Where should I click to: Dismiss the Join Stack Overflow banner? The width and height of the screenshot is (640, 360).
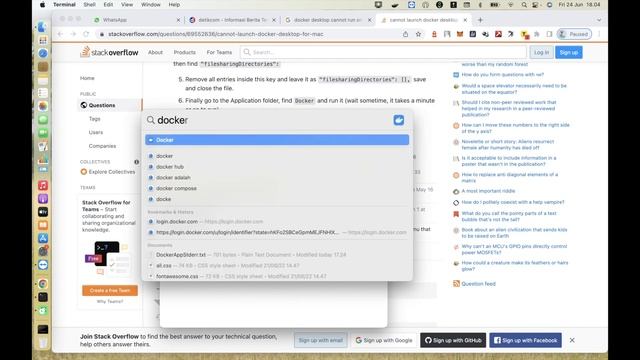572,340
